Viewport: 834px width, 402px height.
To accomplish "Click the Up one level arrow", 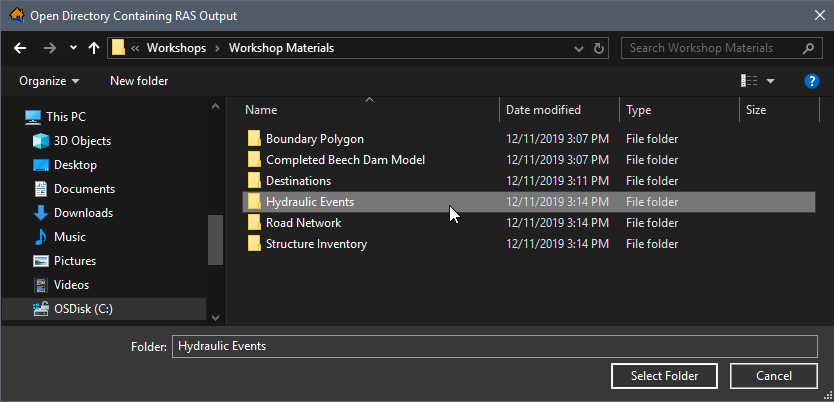I will (x=94, y=48).
